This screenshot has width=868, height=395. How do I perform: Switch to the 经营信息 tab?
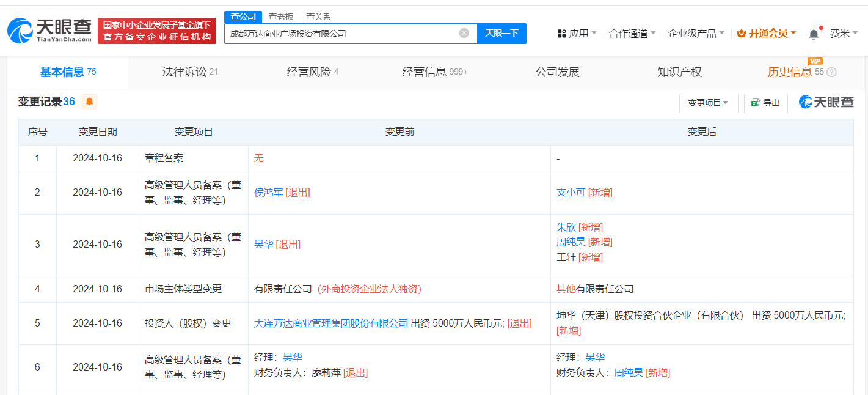[x=429, y=72]
